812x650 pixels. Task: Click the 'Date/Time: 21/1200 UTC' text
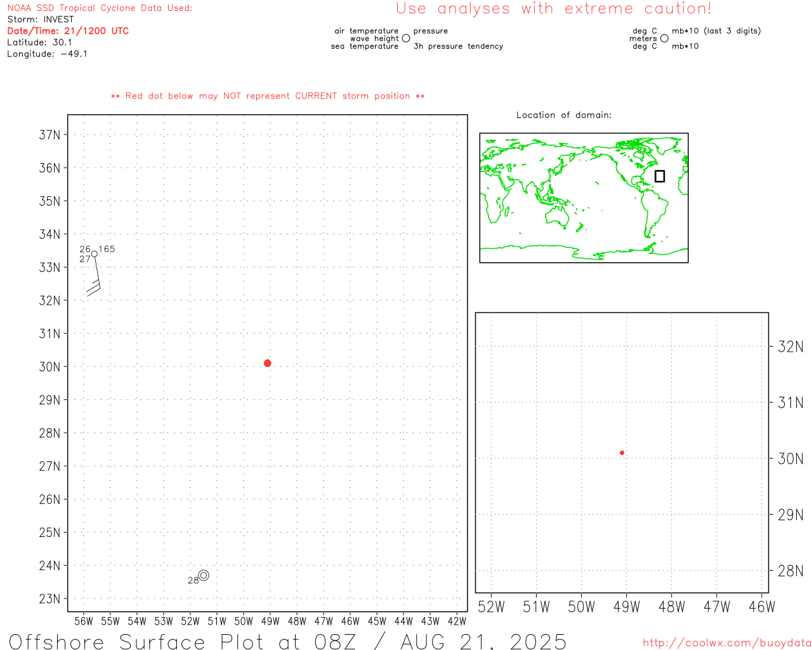tap(68, 30)
